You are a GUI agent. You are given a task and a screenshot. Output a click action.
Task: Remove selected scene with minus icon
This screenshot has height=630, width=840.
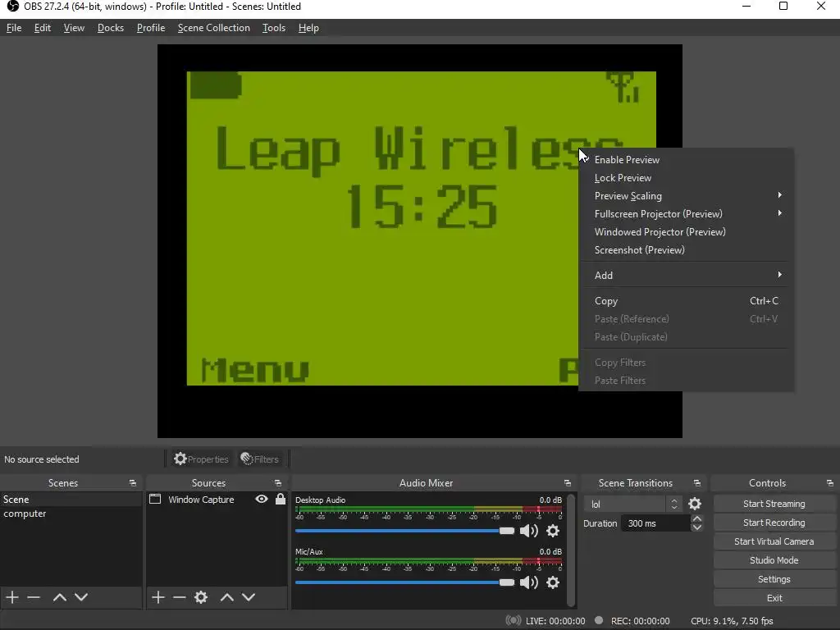(34, 597)
